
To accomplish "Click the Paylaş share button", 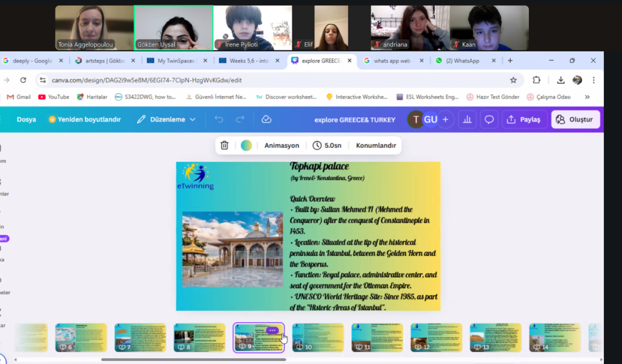I will pyautogui.click(x=524, y=120).
